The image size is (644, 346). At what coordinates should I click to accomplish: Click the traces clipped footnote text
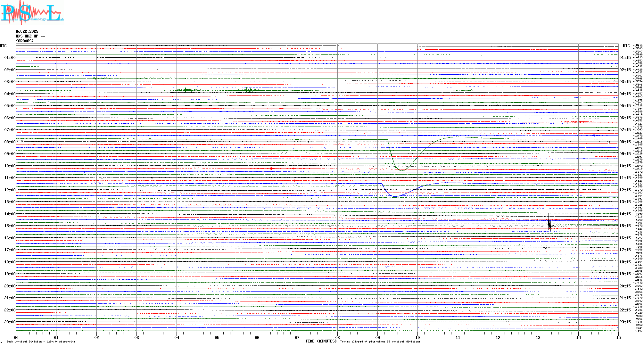point(380,342)
